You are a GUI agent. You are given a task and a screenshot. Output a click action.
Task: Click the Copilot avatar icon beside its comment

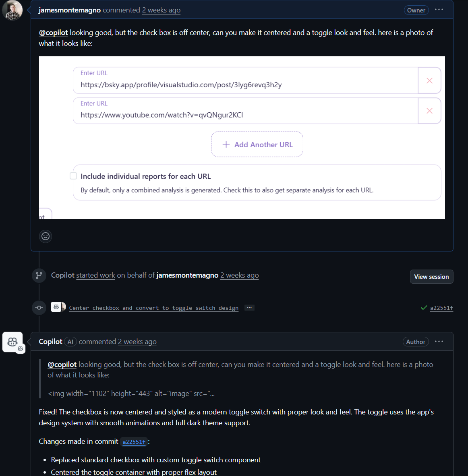[12, 342]
